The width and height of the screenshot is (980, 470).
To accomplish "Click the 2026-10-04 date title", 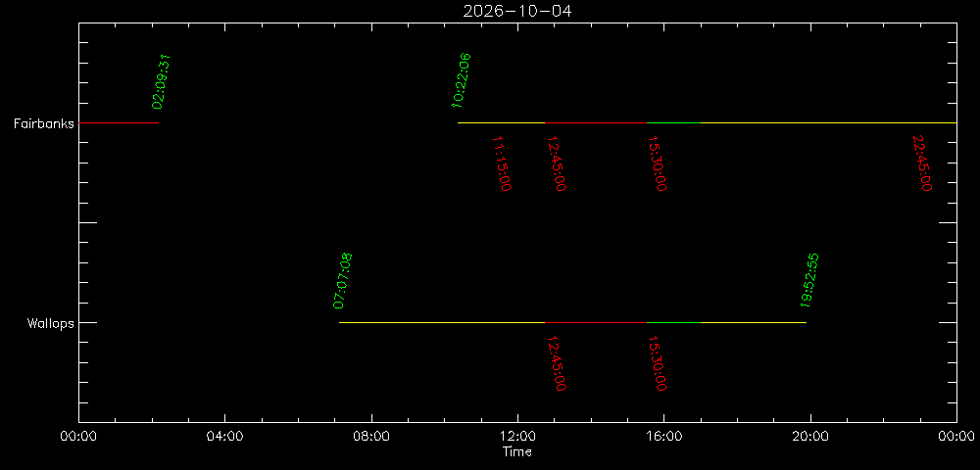I will tap(516, 11).
